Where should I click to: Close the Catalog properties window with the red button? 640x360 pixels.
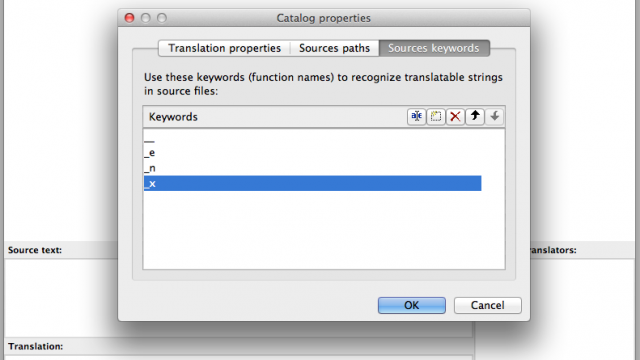pyautogui.click(x=129, y=18)
